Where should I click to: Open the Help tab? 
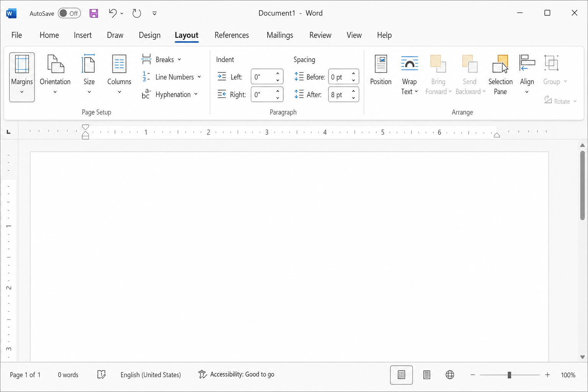384,35
